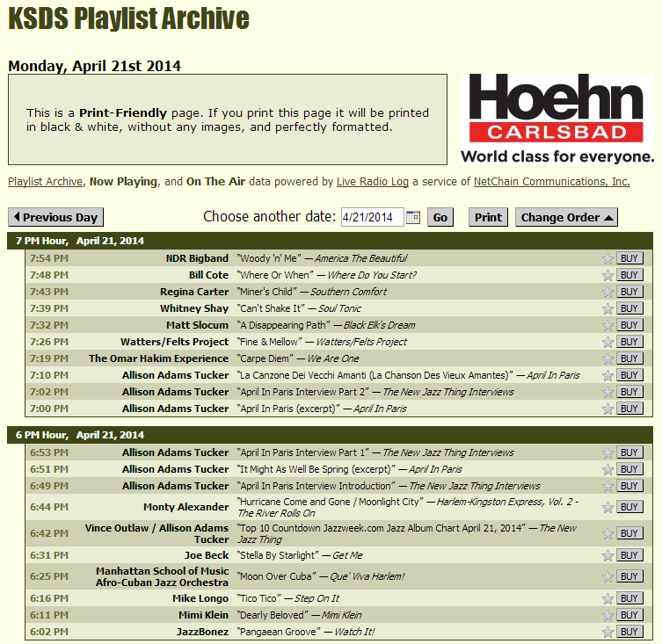Select the 6 PM Hour section header
662x644 pixels.
click(331, 435)
